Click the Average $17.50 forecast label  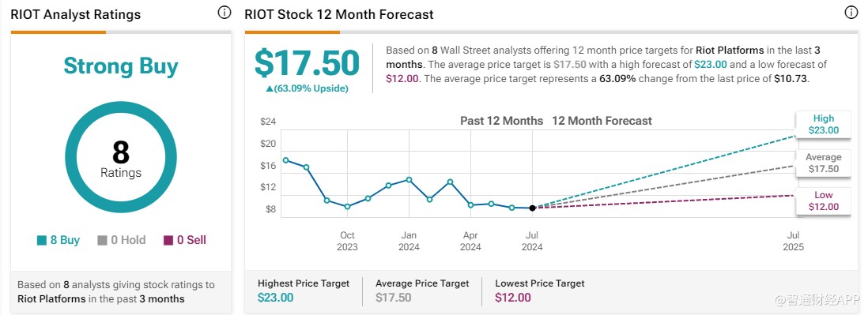[823, 163]
